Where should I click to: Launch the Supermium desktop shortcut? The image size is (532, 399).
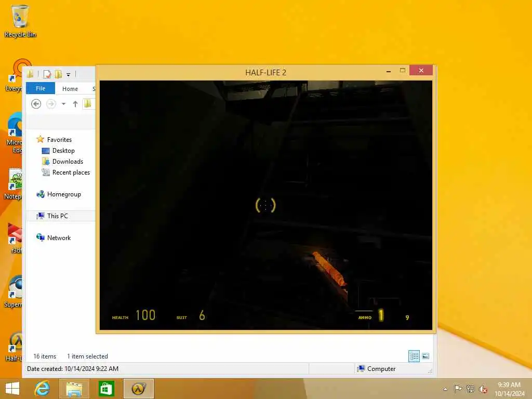pyautogui.click(x=14, y=292)
